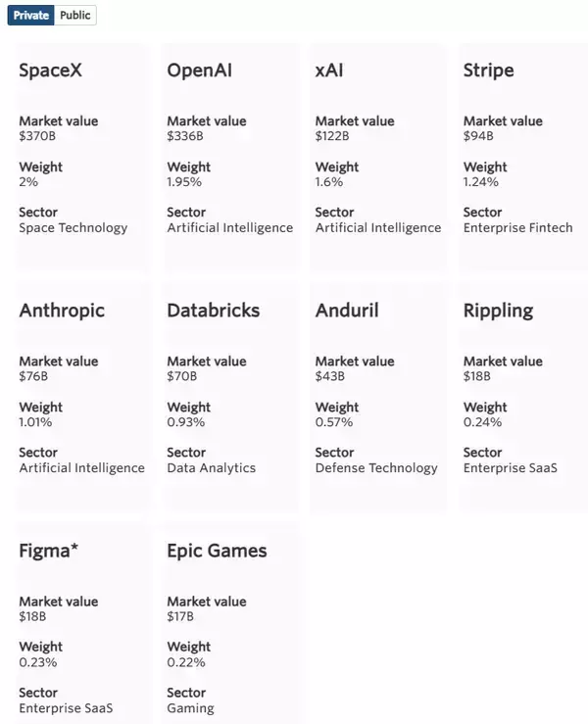Select Stripe's Enterprise Fintech sector label
This screenshot has width=588, height=724.
click(x=518, y=227)
